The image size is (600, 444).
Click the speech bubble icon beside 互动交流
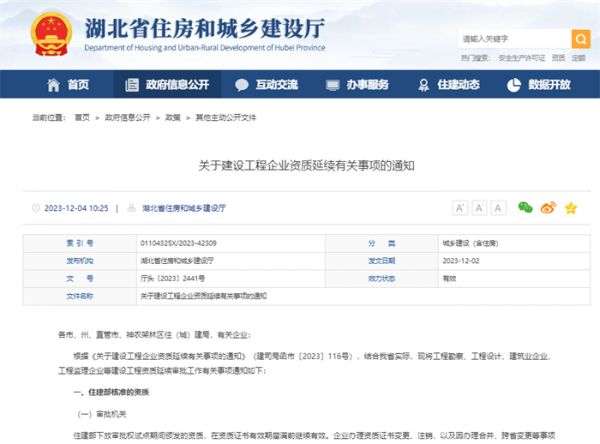(x=241, y=85)
